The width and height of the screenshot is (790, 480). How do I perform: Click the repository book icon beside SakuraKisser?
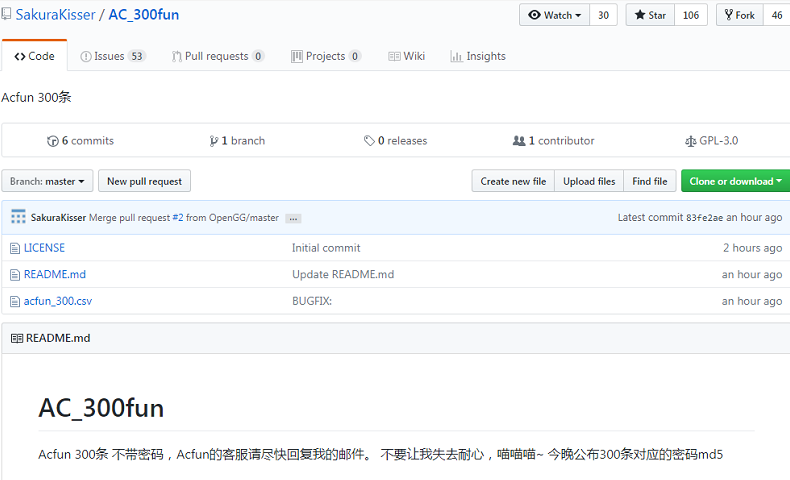6,16
